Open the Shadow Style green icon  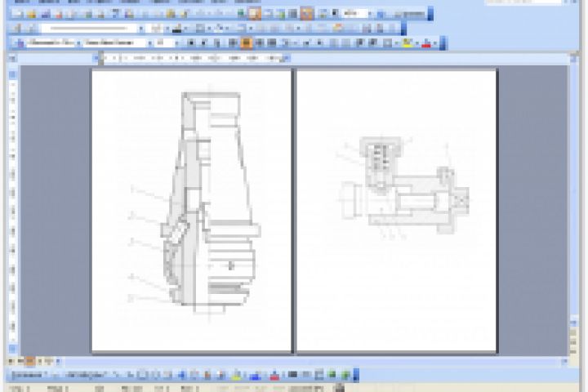(x=332, y=375)
